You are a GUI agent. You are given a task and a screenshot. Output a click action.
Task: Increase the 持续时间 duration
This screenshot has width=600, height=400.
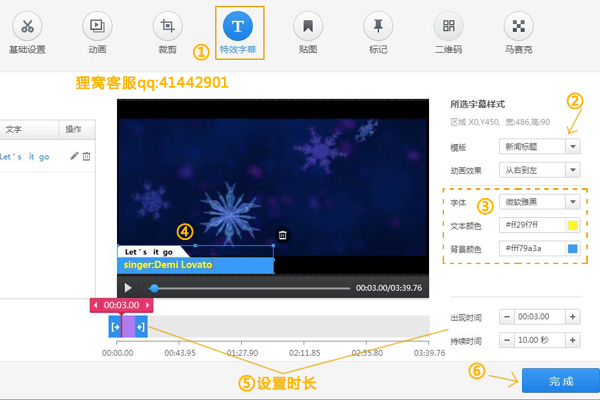click(x=573, y=340)
